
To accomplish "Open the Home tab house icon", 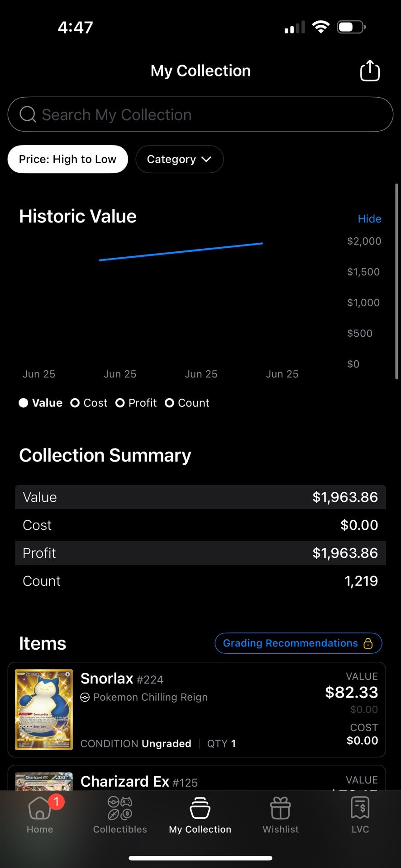I will point(40,808).
